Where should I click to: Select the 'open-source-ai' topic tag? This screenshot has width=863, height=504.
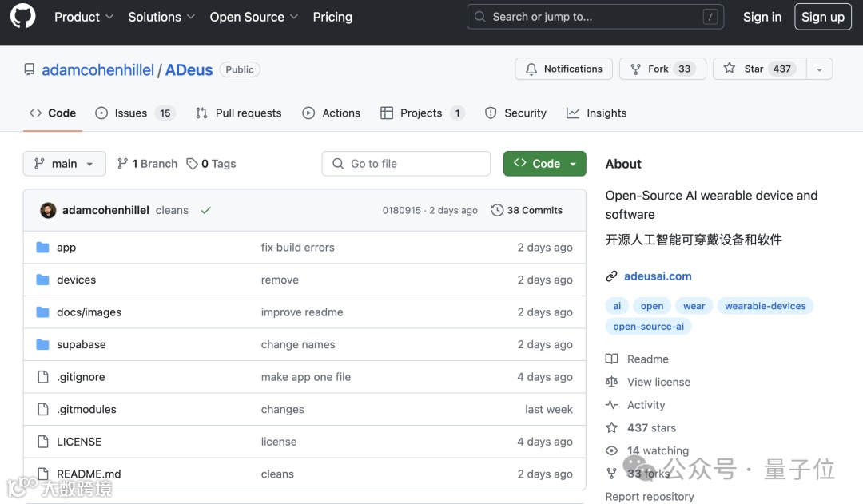click(648, 326)
